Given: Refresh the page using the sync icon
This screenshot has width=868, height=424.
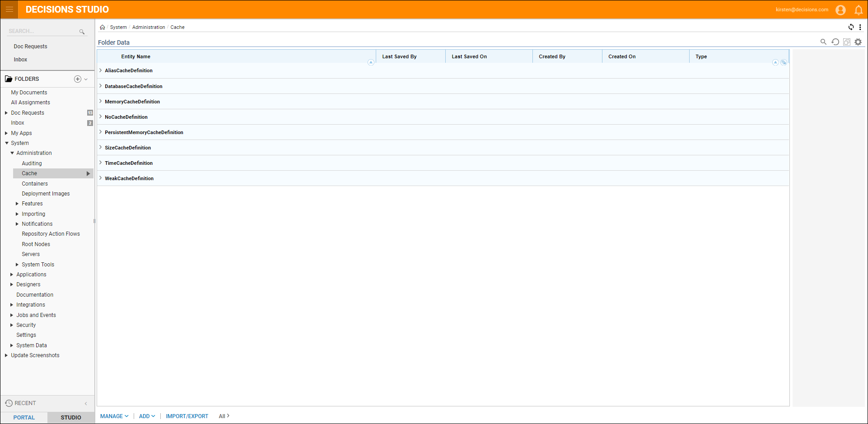Looking at the screenshot, I should (x=851, y=27).
